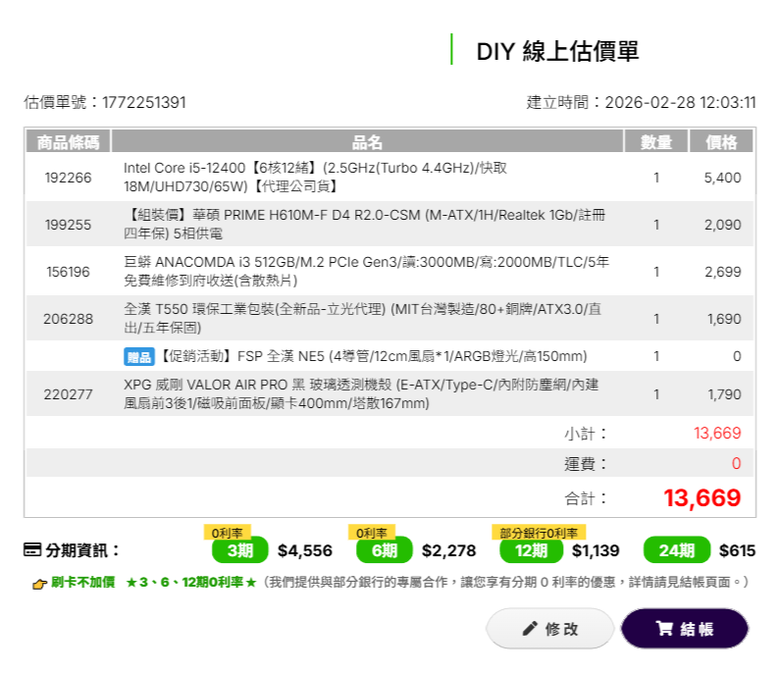Click the 商品條碼 column header
The height and width of the screenshot is (673, 780).
point(68,142)
